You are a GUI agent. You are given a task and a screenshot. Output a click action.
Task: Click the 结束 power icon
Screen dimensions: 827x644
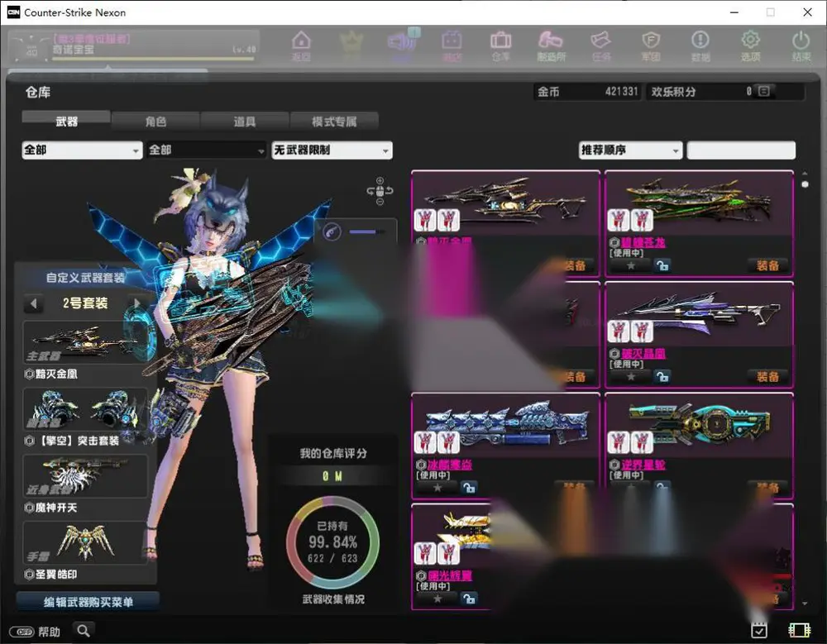[x=801, y=45]
